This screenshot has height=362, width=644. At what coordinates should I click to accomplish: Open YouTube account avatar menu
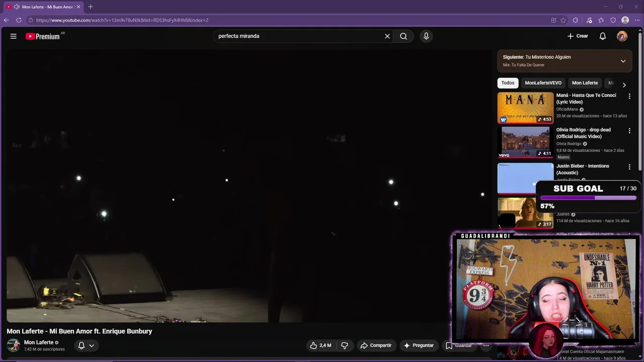click(x=622, y=36)
